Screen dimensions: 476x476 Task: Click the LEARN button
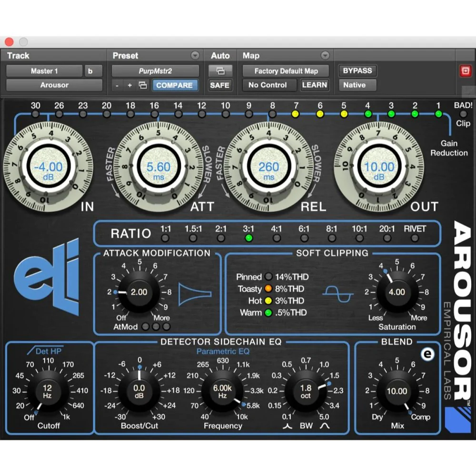point(315,85)
